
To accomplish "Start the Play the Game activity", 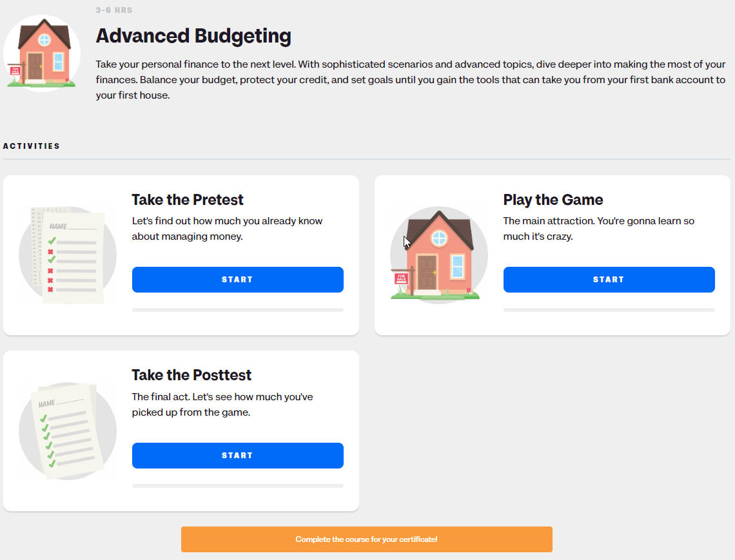I will 609,280.
